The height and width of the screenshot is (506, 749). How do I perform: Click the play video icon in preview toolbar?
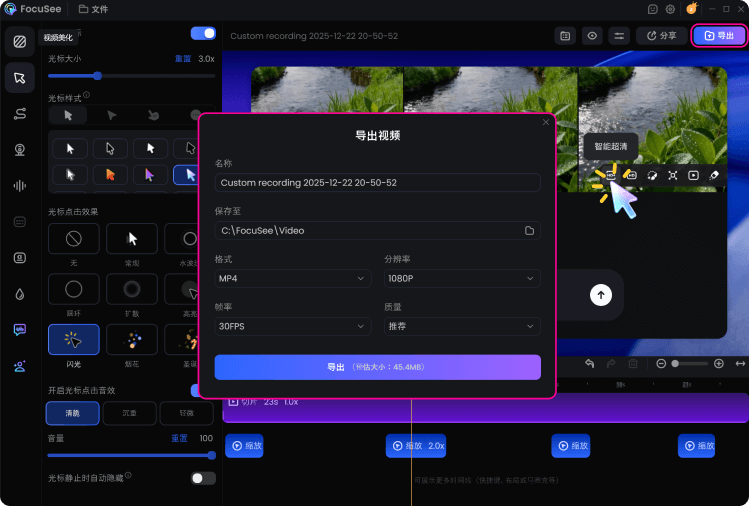click(x=693, y=175)
